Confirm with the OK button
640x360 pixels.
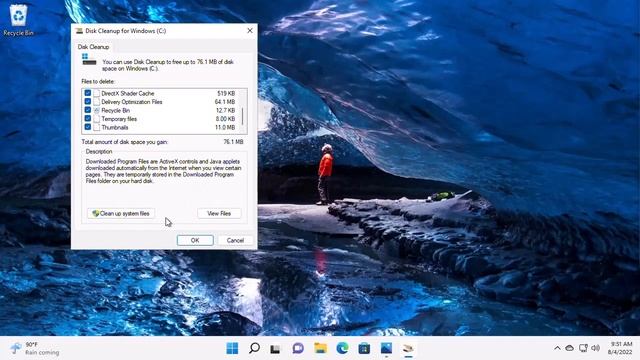pyautogui.click(x=195, y=240)
